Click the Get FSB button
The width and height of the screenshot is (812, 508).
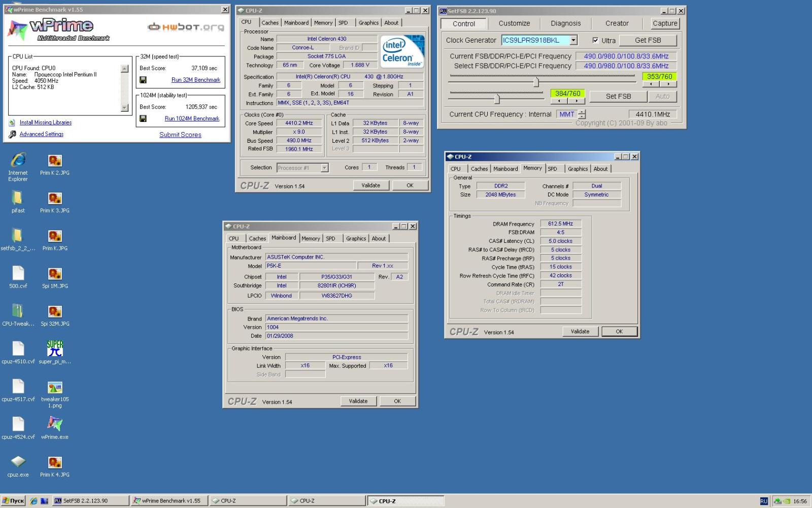click(x=648, y=40)
